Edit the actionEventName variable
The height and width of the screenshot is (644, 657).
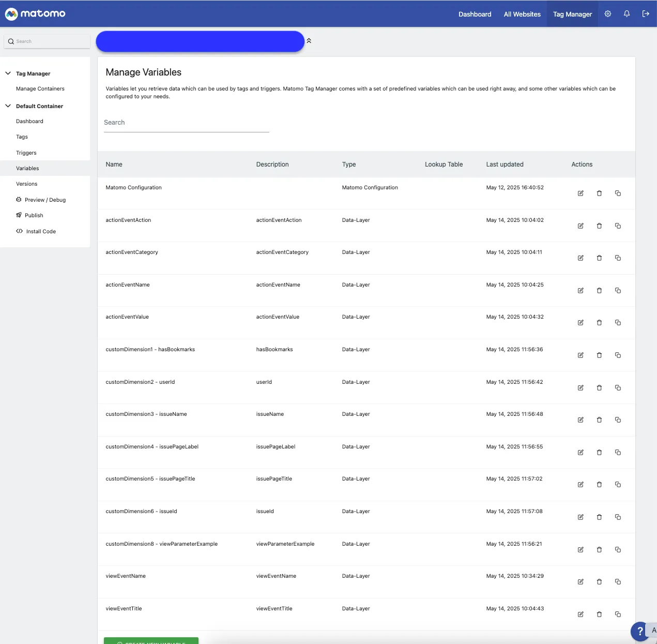pos(580,291)
